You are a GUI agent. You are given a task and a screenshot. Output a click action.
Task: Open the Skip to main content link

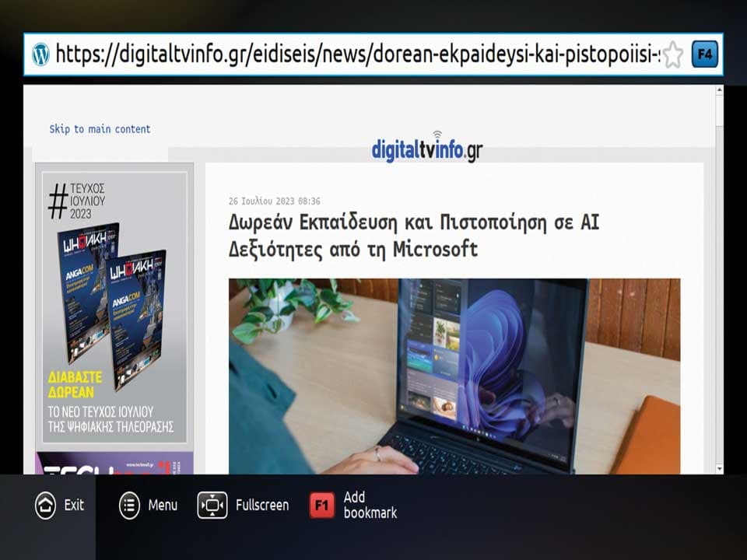[x=99, y=129]
